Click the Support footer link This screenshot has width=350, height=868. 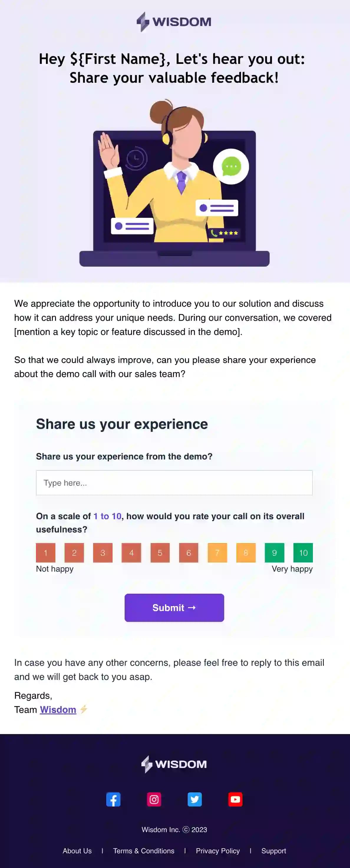coord(274,851)
